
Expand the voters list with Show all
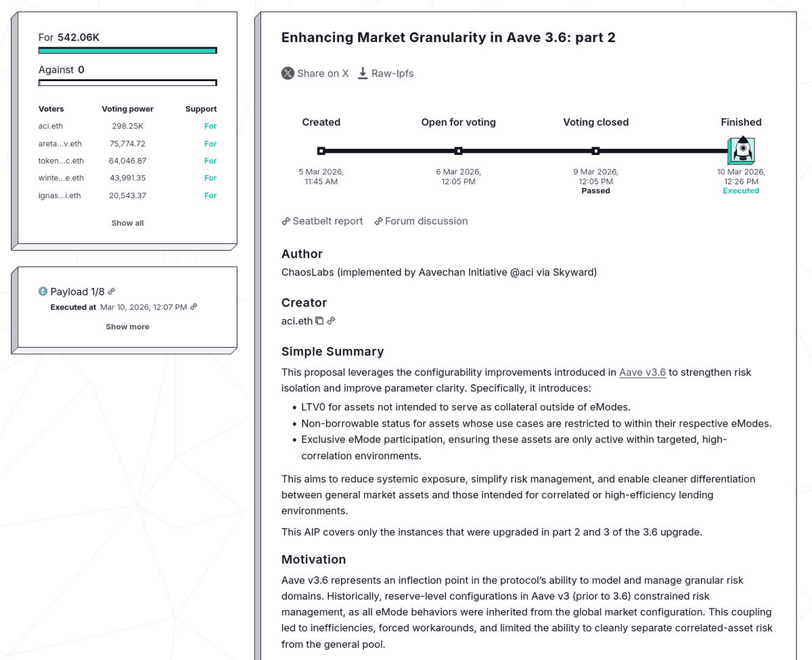pos(127,223)
